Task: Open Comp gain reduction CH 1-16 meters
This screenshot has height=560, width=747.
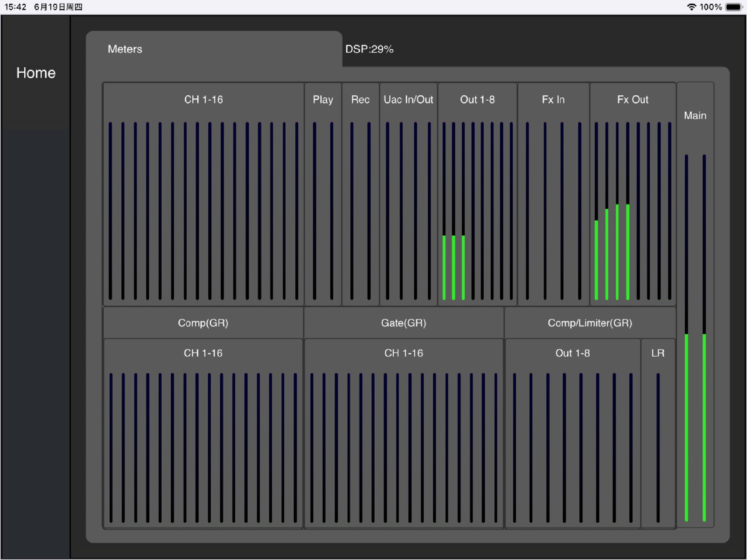Action: 203,433
